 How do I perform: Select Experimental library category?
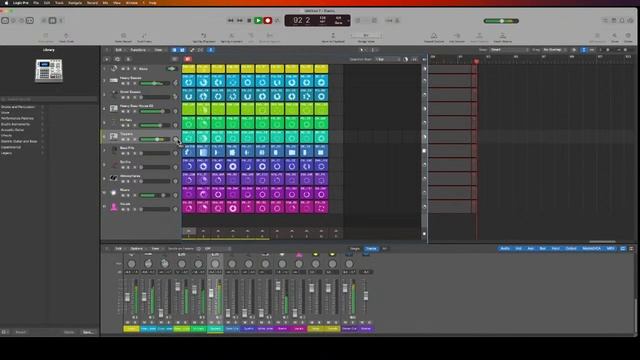[x=11, y=147]
